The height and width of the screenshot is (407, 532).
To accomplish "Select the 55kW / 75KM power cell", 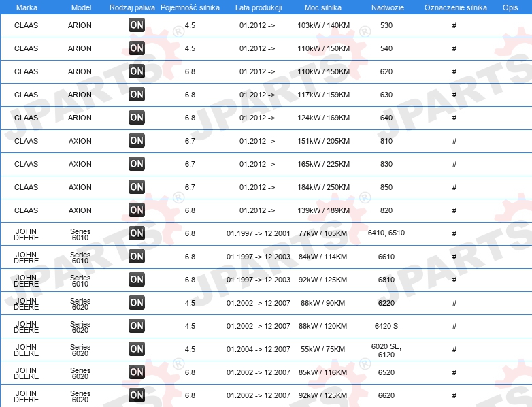I will pos(322,349).
